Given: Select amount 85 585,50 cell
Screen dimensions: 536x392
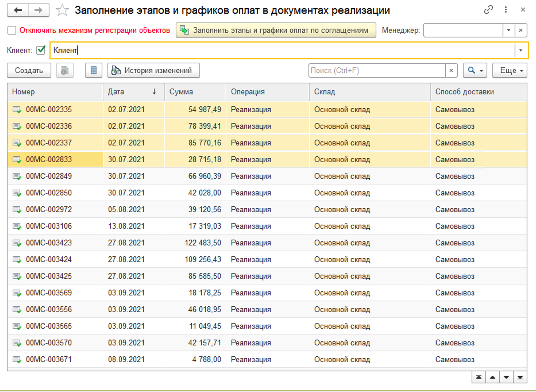Looking at the screenshot, I should [205, 276].
